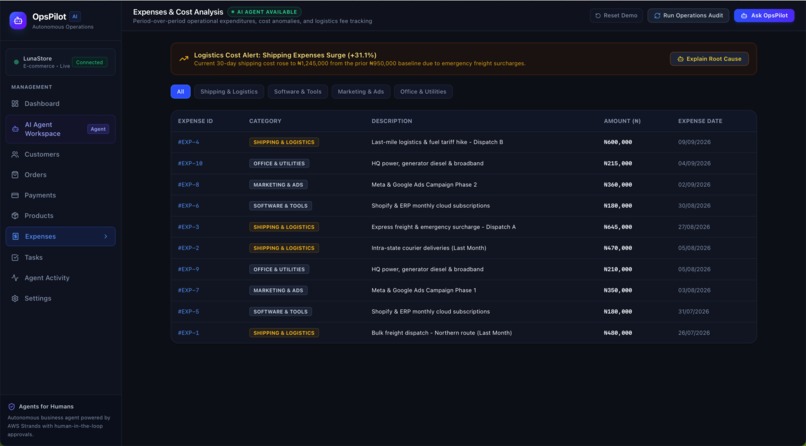
Task: Click the Tasks checklist icon
Action: click(15, 257)
